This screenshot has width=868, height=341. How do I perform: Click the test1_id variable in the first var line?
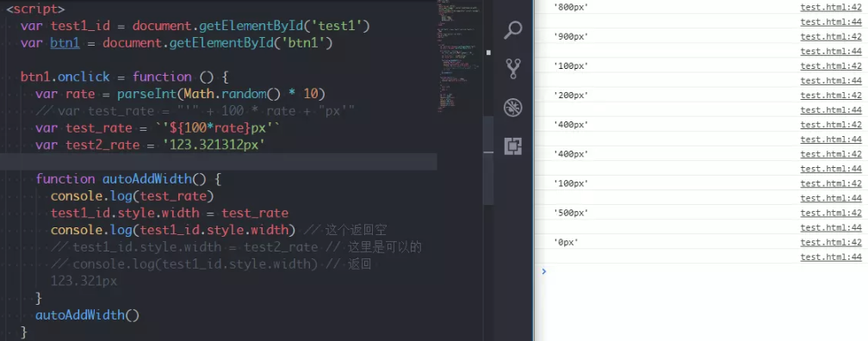pos(80,26)
